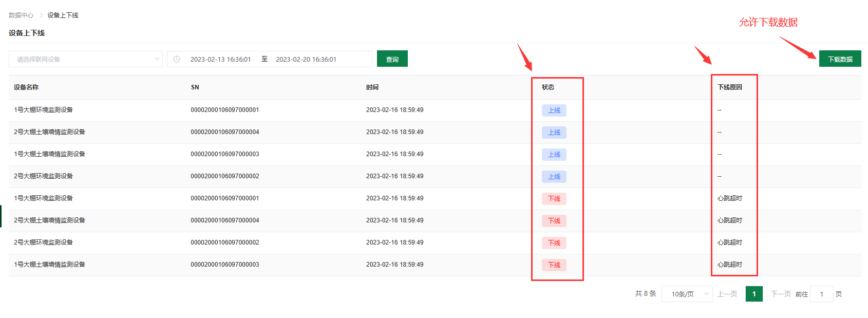Click 上线 tag for SN ending 000004
Screen dimensions: 868x318
coord(554,133)
